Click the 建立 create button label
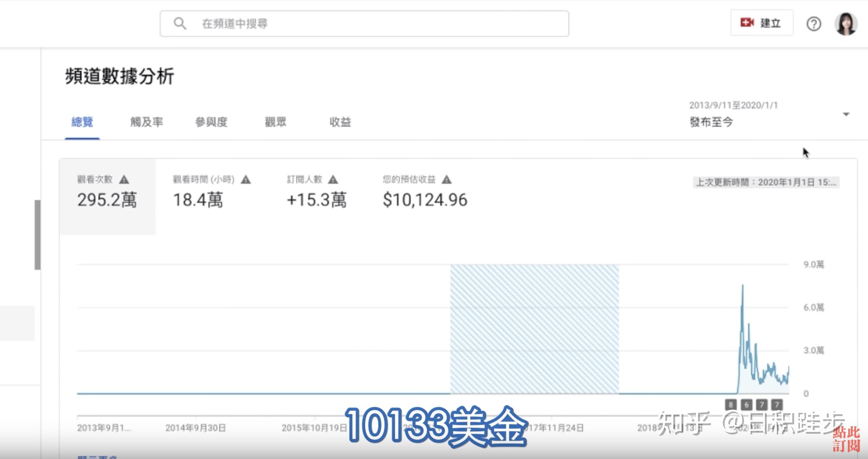 pyautogui.click(x=770, y=23)
